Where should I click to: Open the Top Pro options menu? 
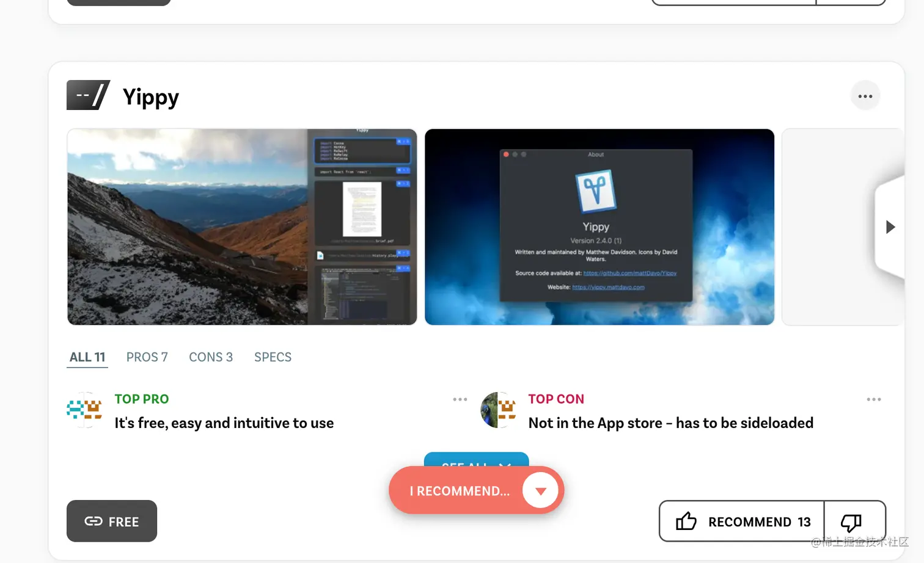tap(460, 399)
